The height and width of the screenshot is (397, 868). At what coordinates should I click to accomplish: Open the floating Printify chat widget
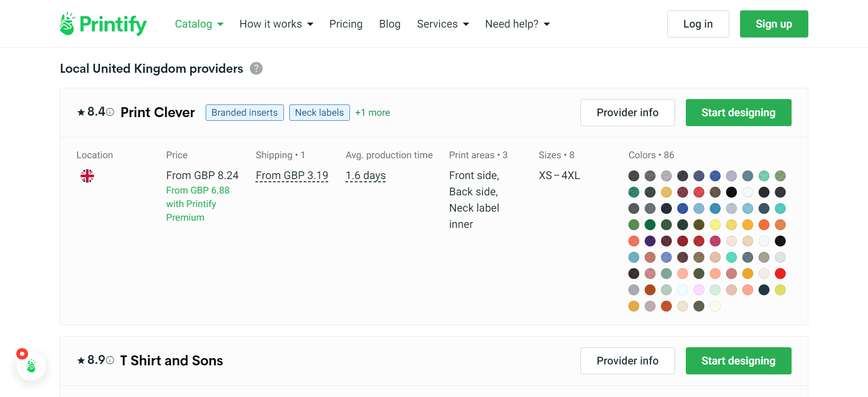pyautogui.click(x=31, y=365)
